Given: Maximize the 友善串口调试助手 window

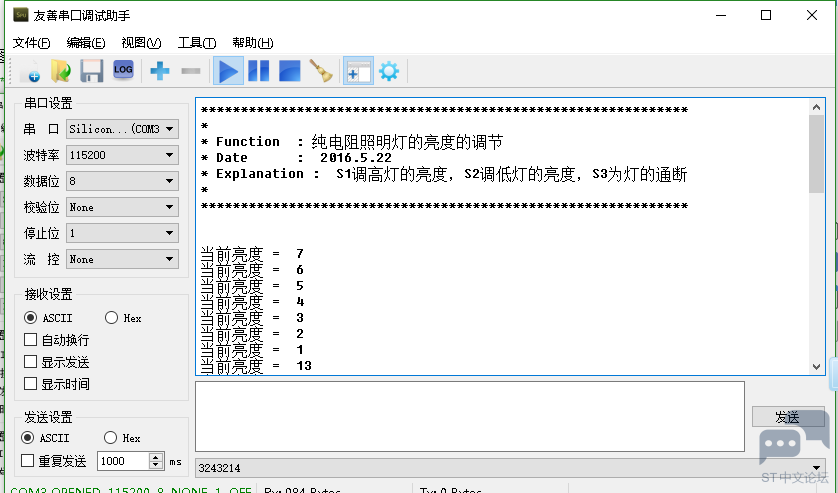Looking at the screenshot, I should pyautogui.click(x=766, y=15).
